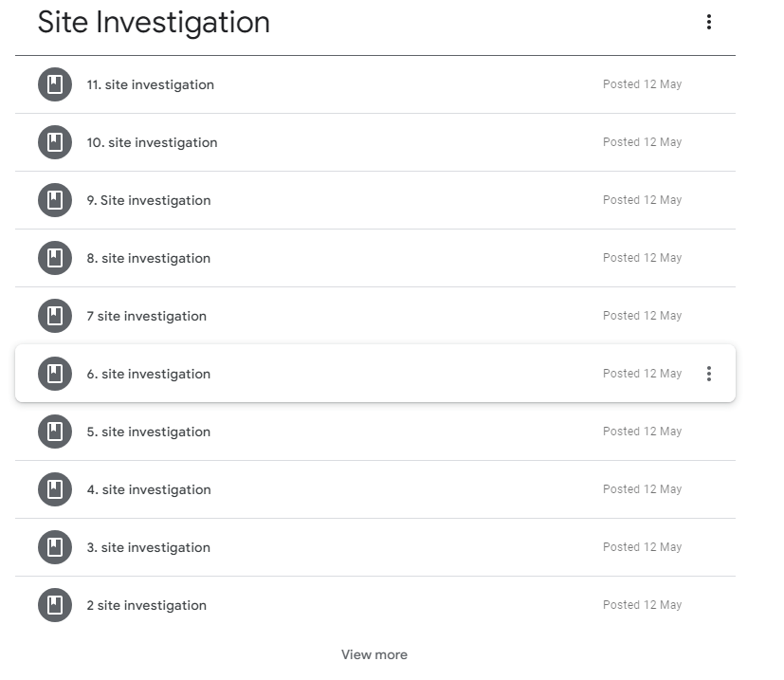Click material icon for 11. site investigation

55,84
